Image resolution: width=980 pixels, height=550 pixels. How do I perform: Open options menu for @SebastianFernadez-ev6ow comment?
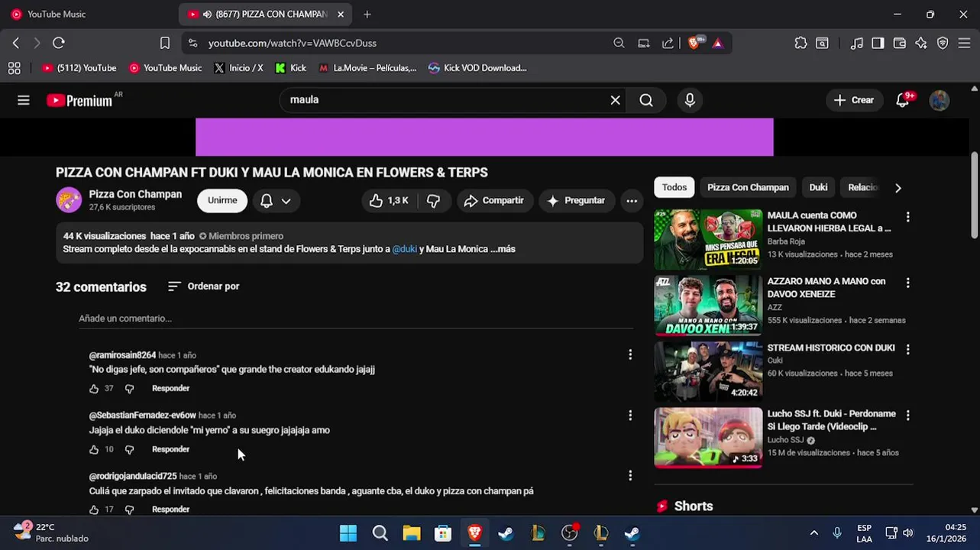point(630,415)
